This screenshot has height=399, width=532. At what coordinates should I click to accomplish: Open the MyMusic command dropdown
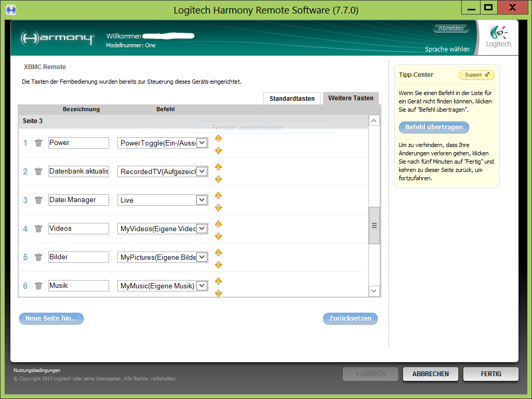pyautogui.click(x=202, y=286)
